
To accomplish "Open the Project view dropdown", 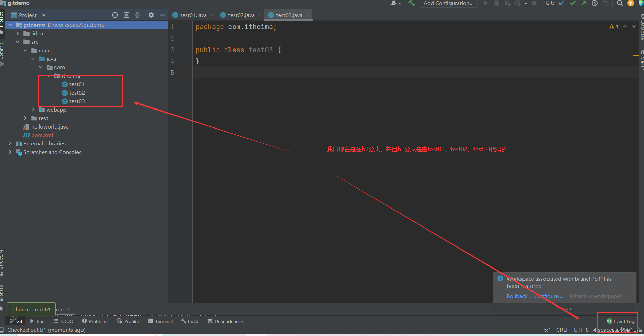I will pos(44,15).
